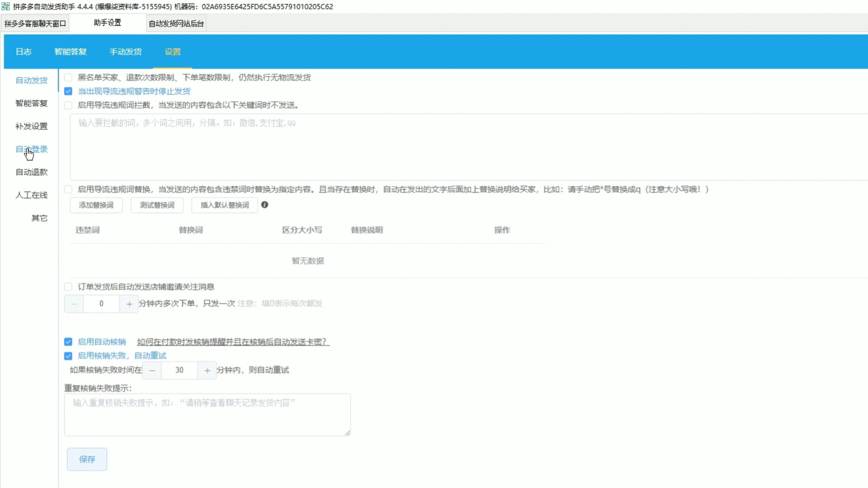Increase the 分钟内多次下单 minutes value
The width and height of the screenshot is (868, 488).
coord(129,304)
